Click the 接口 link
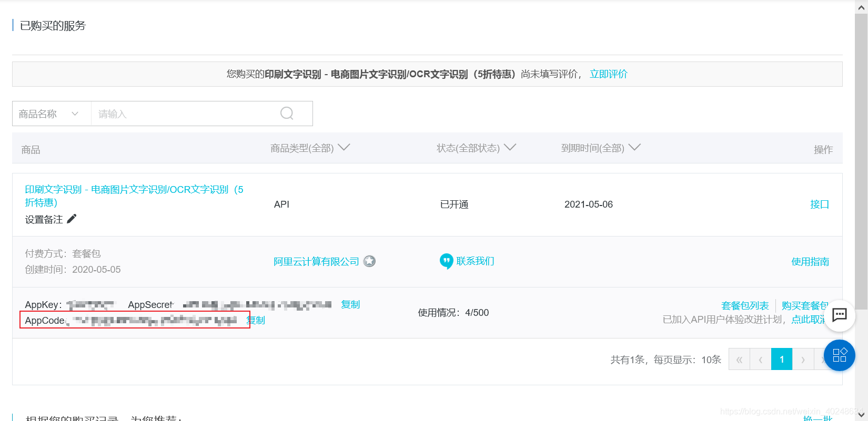The image size is (868, 421). click(820, 204)
